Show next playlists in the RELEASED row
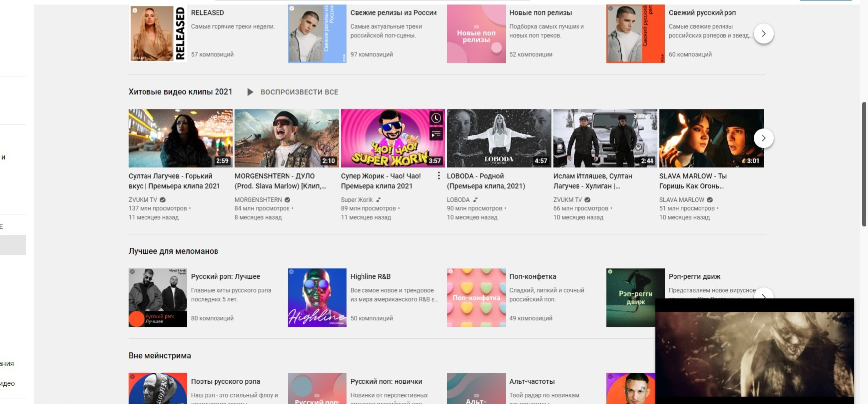868x404 pixels. click(764, 34)
